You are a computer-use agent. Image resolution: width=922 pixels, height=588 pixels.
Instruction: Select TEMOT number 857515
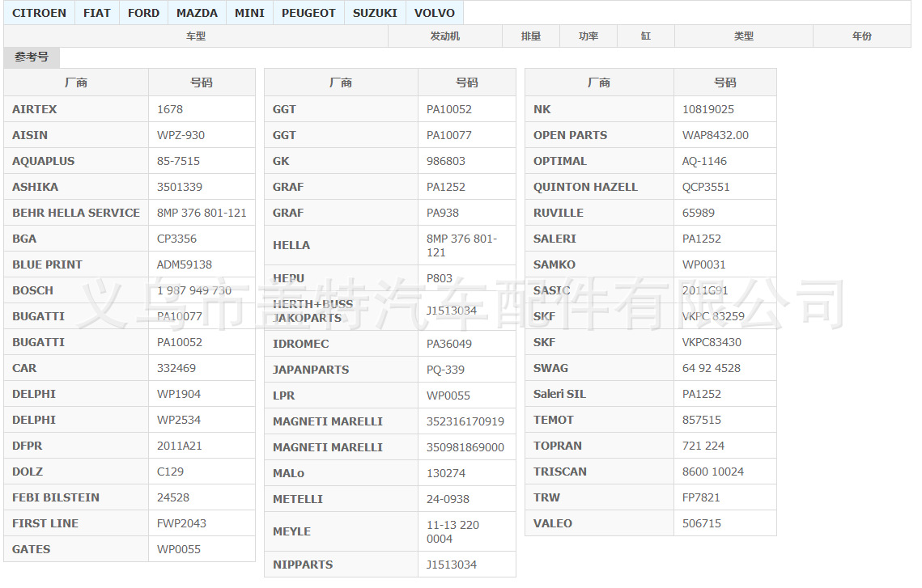[725, 420]
